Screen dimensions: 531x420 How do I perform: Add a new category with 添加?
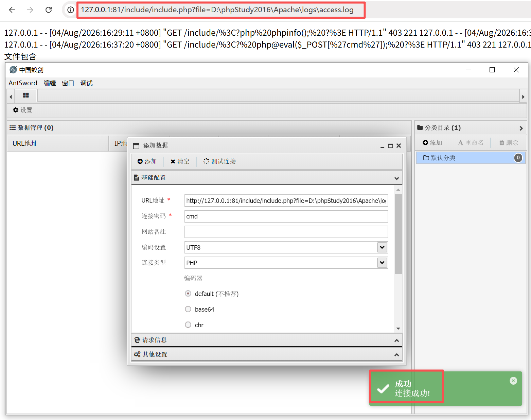(432, 143)
